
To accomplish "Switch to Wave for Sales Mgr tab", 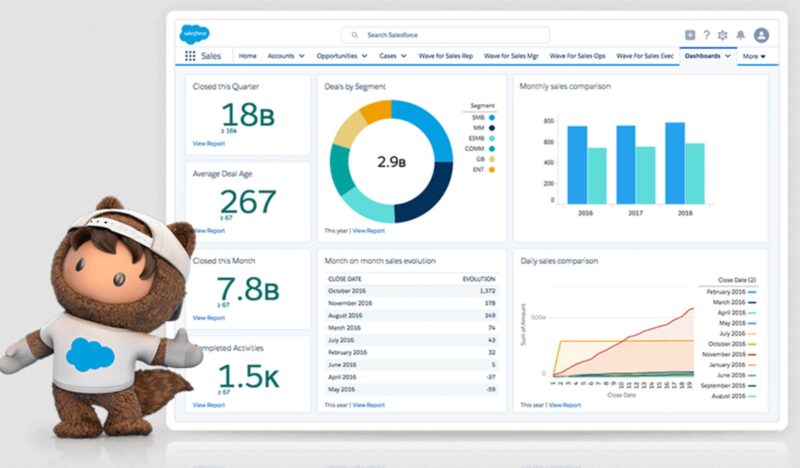I will click(511, 56).
